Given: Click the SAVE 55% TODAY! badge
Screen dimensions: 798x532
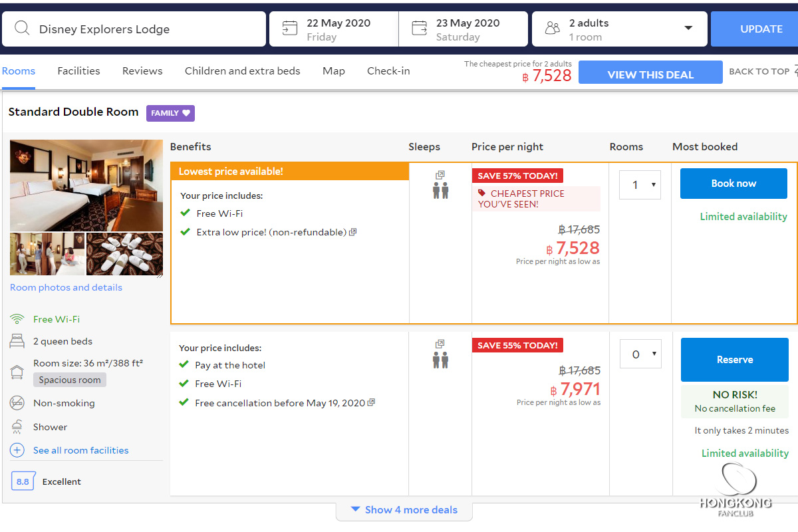Looking at the screenshot, I should pos(517,345).
